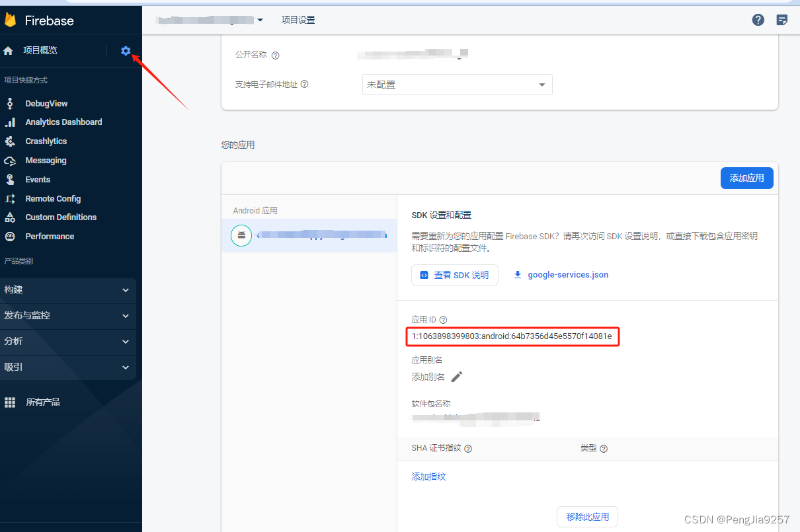Open the release notes icon in the top bar
The image size is (800, 532).
click(x=782, y=20)
